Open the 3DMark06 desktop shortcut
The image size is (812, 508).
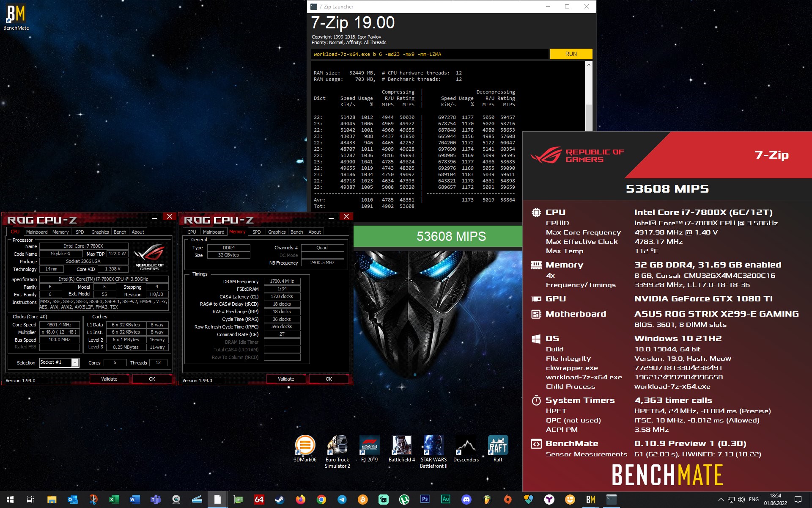[305, 449]
